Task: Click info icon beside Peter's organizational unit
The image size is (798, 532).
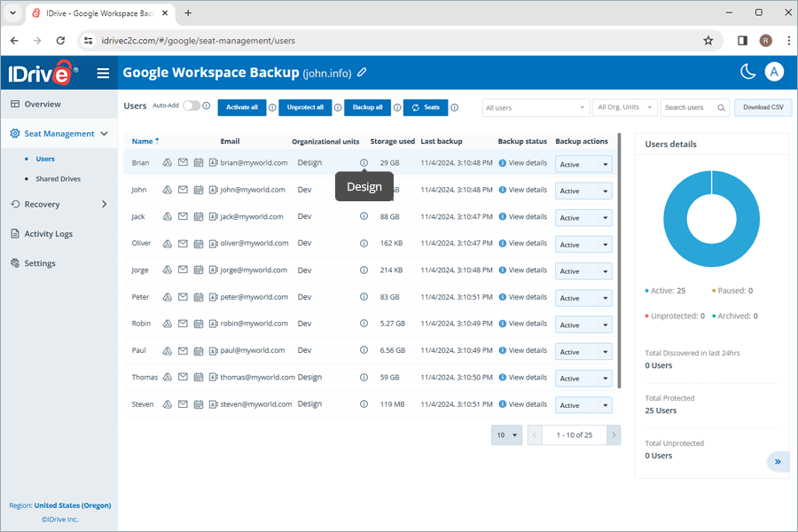Action: 364,297
